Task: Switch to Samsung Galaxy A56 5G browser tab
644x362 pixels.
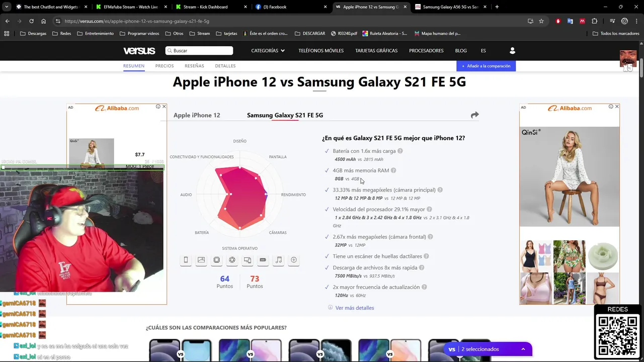Action: [x=450, y=7]
